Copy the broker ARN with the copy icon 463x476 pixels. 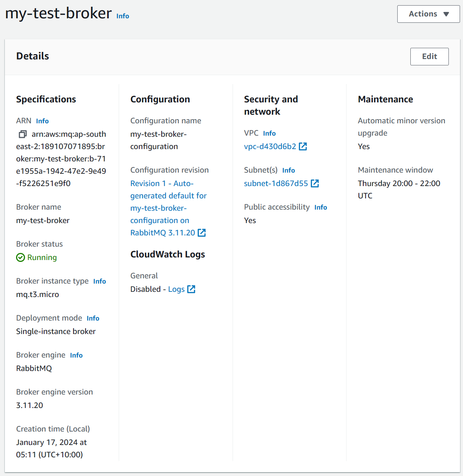[23, 134]
